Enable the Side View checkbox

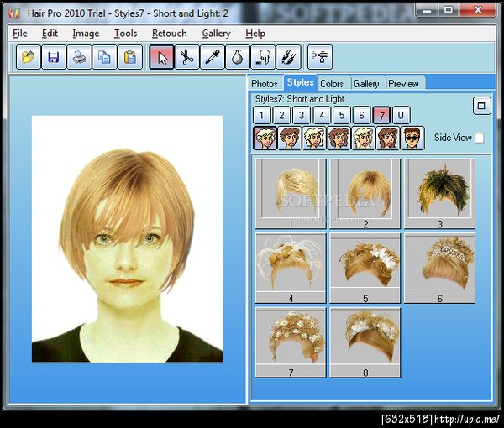tap(480, 138)
